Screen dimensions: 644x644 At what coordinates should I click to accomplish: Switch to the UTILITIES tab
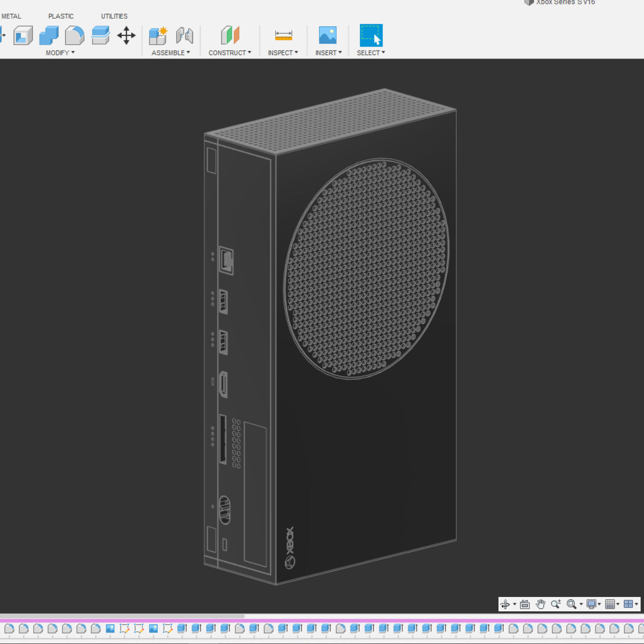tap(114, 16)
